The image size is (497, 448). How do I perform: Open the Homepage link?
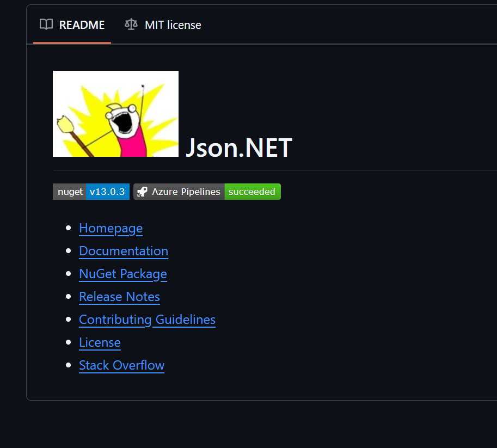(x=111, y=228)
